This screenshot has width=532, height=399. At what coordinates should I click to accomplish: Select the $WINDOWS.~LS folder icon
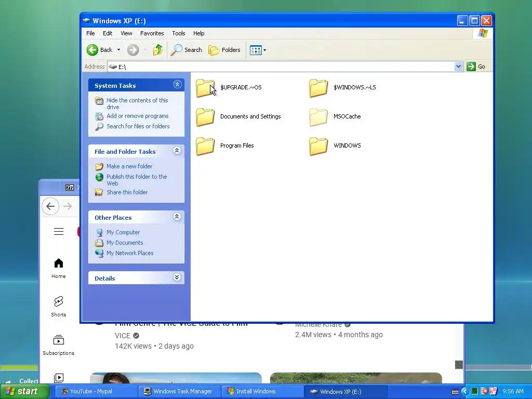318,88
